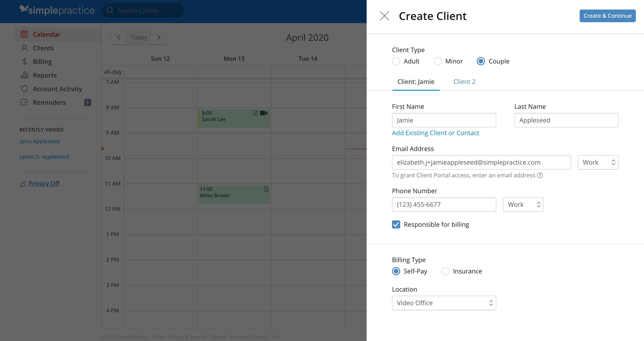The image size is (644, 341).
Task: Close the Create Client panel with the X icon
Action: pos(384,16)
